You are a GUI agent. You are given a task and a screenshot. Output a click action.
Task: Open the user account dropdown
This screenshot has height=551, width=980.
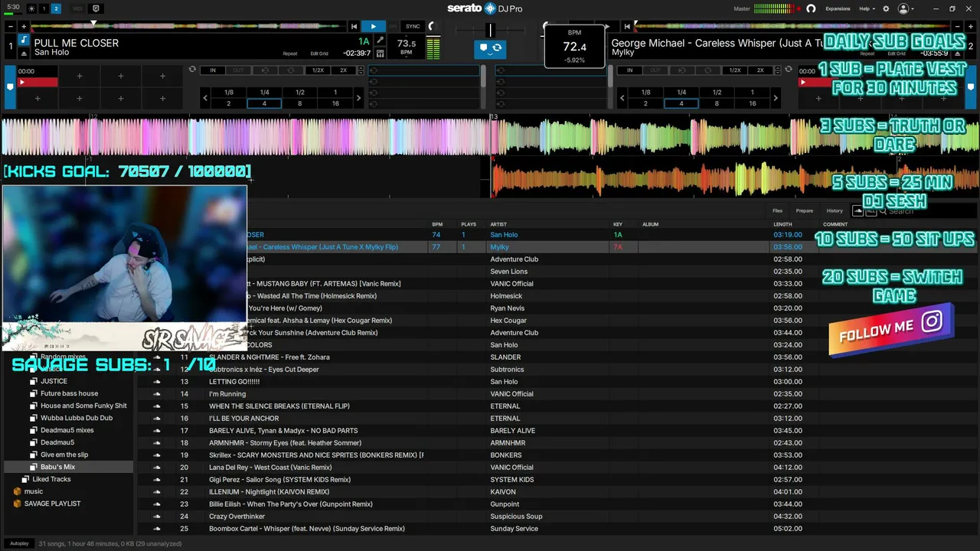[x=906, y=8]
